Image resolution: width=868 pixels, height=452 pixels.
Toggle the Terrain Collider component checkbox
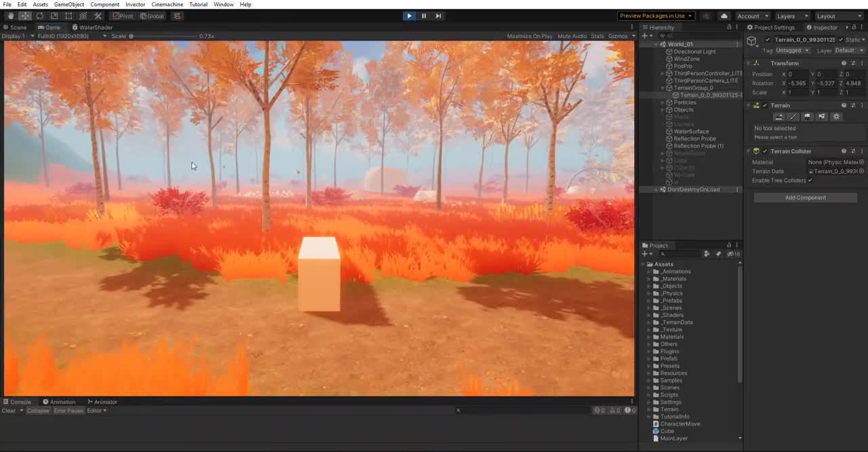[766, 151]
